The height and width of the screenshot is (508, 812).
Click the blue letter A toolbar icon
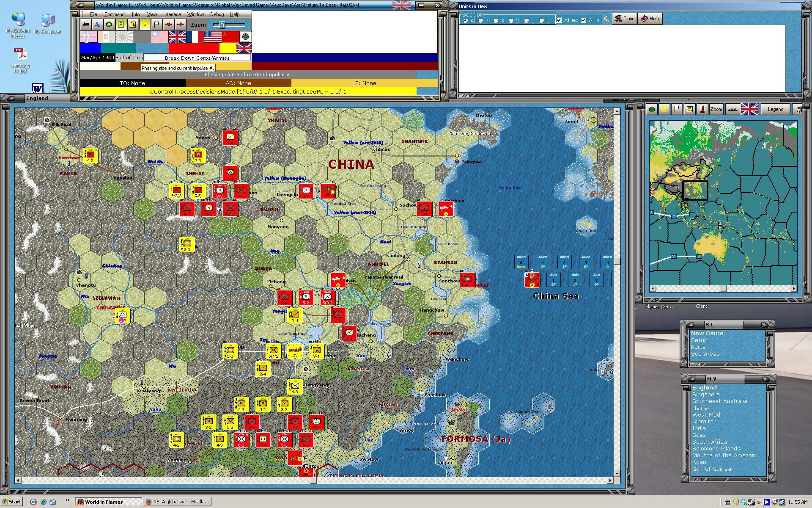tap(97, 25)
